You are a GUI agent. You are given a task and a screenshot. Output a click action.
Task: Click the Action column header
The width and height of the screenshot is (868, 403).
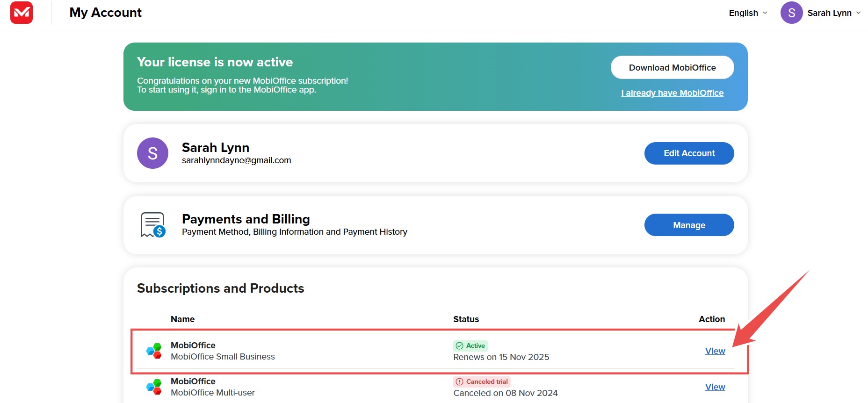coord(712,319)
